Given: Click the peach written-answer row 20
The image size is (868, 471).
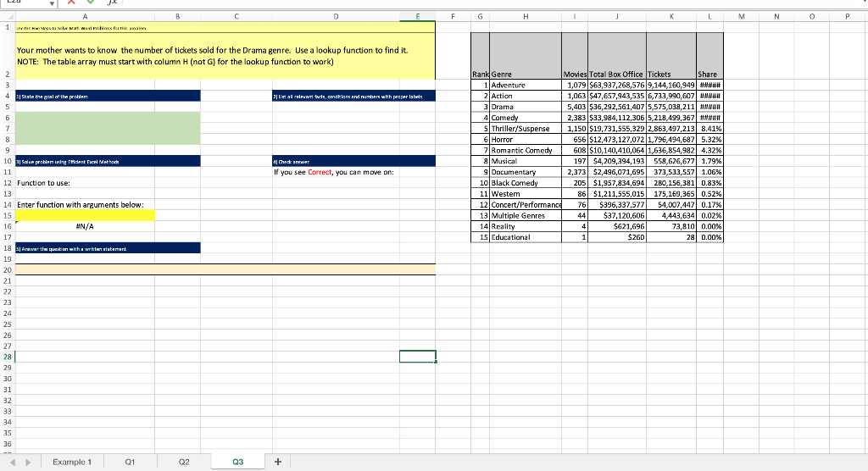Looking at the screenshot, I should 225,270.
